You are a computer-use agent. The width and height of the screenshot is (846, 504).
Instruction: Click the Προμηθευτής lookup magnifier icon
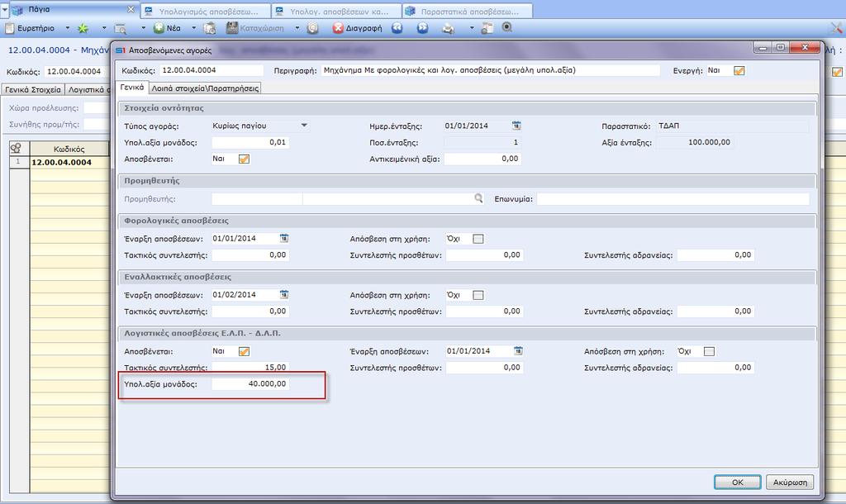478,198
